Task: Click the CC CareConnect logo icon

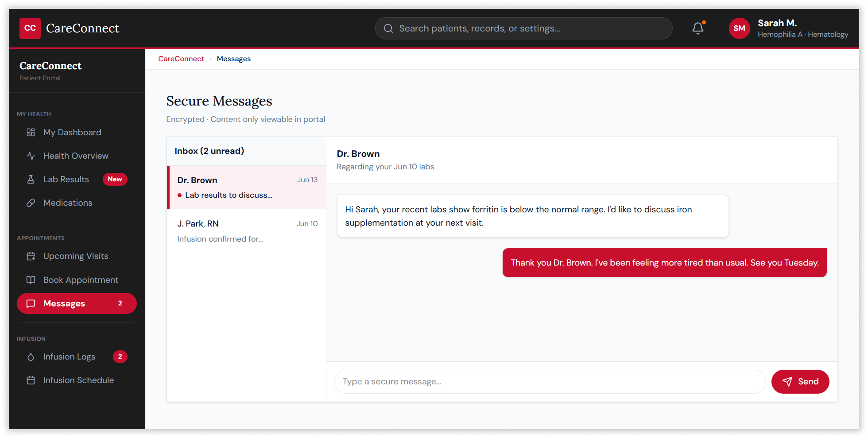Action: click(x=30, y=28)
